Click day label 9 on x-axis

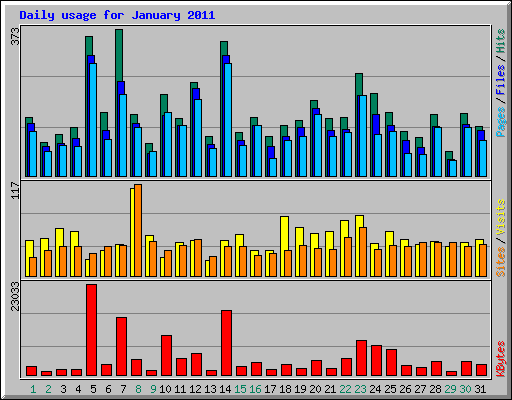pyautogui.click(x=153, y=389)
